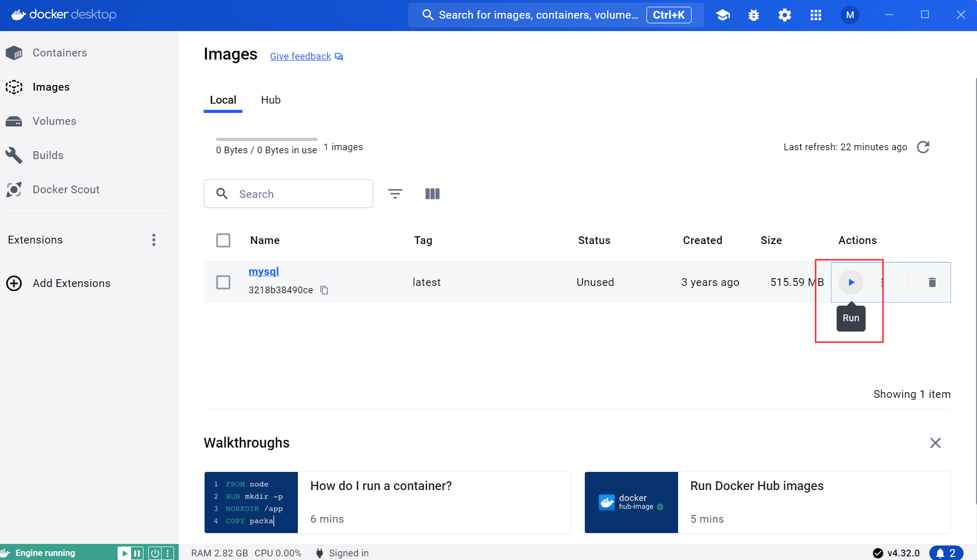The height and width of the screenshot is (560, 977).
Task: Click the disk usage progress bar
Action: (267, 139)
